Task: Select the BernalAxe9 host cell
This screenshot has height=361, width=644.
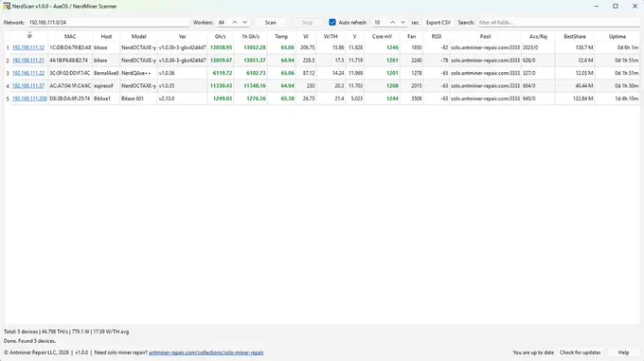Action: pos(106,73)
